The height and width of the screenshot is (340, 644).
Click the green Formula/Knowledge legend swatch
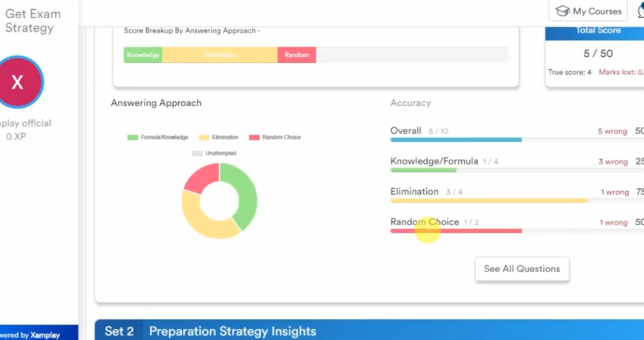click(x=132, y=137)
